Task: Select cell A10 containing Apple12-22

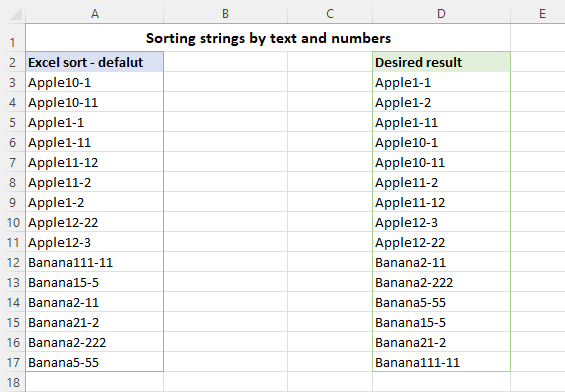Action: tap(94, 222)
